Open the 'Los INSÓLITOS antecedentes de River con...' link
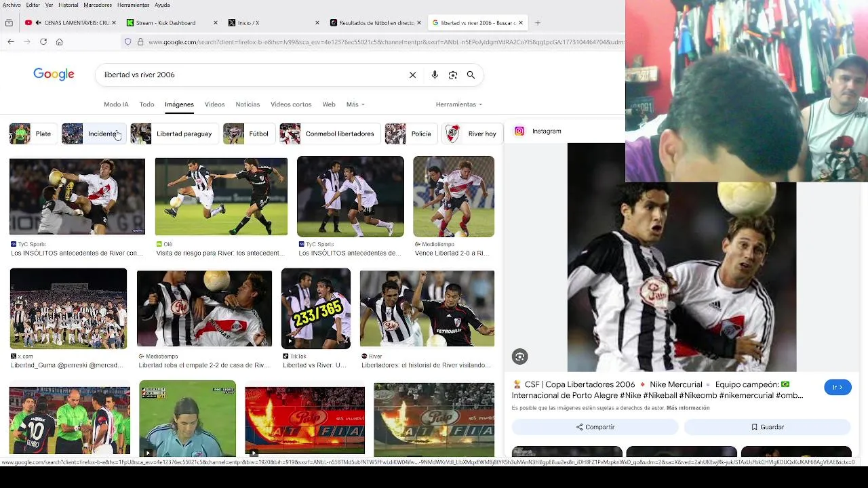 pos(77,253)
